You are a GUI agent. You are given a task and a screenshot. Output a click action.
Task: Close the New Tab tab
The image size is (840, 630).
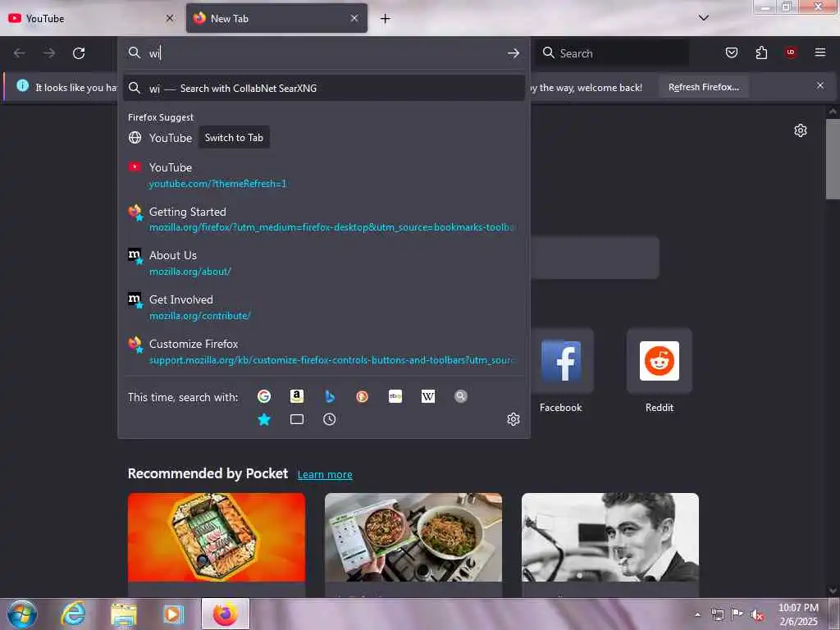(354, 18)
